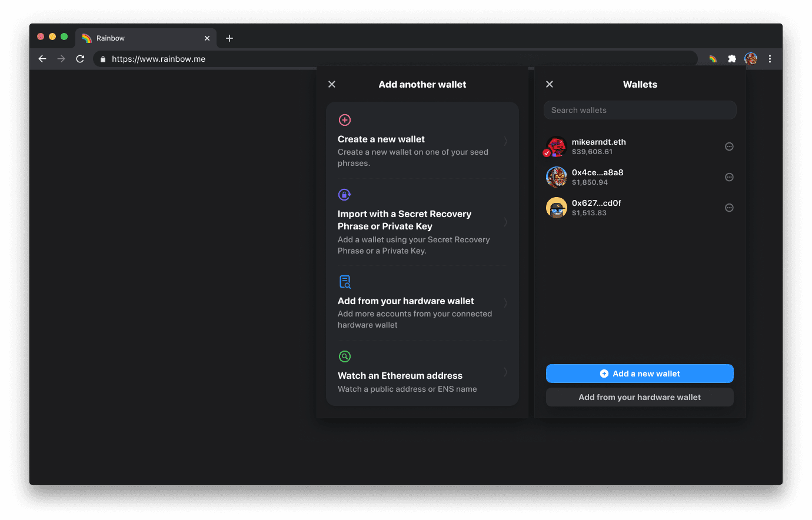Select Import with a Secret Recovery Phrase title
The image size is (812, 520).
click(x=404, y=220)
